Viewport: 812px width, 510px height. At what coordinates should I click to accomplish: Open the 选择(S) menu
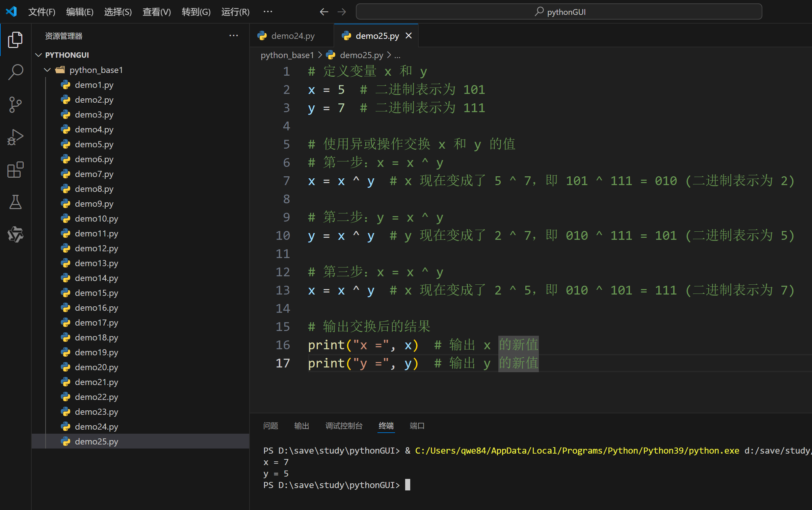coord(118,12)
